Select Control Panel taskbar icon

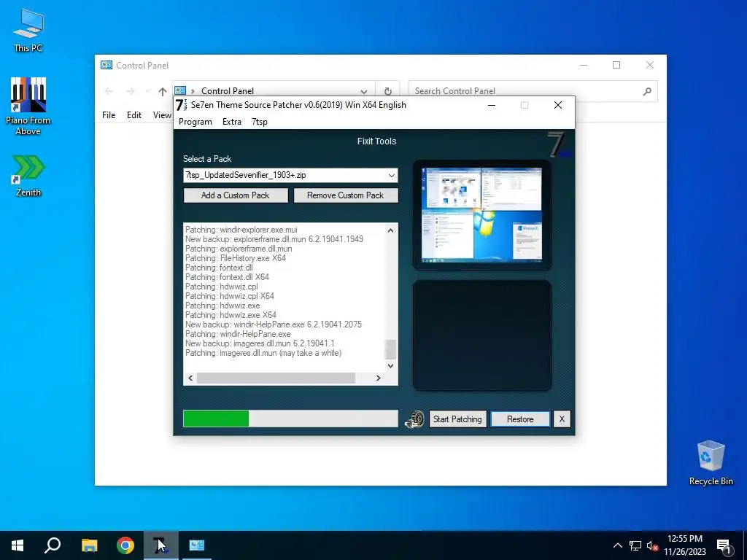click(197, 545)
